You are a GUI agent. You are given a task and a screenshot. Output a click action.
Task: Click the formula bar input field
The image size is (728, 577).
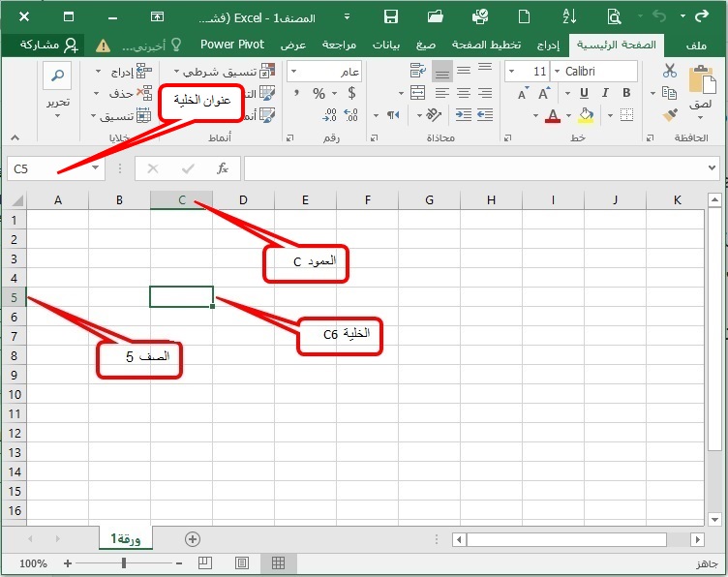tap(474, 168)
